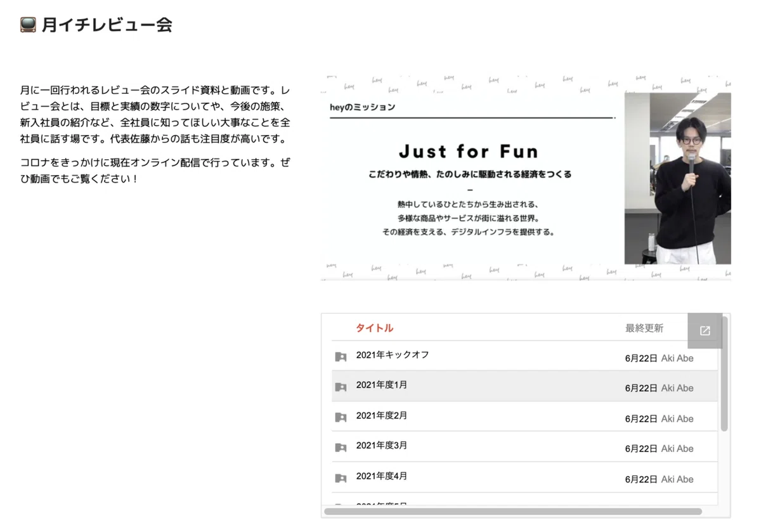
Task: Click folder icon beside 2021年度2月
Action: click(x=341, y=417)
